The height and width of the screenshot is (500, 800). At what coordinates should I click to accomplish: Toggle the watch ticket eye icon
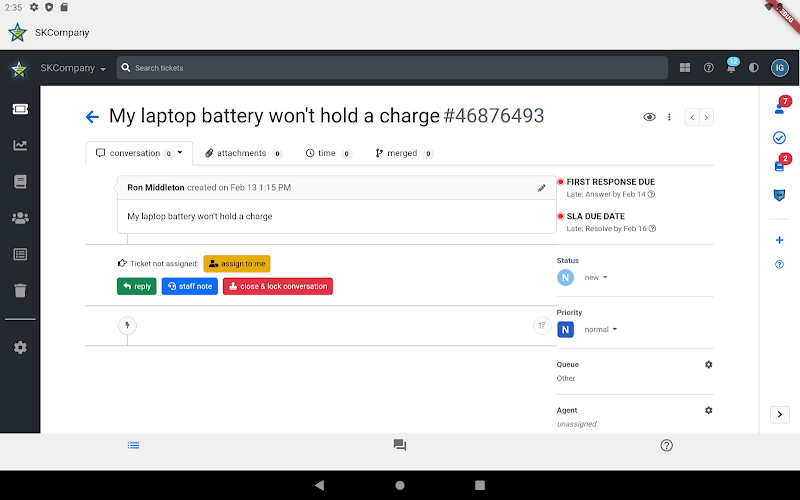pyautogui.click(x=649, y=117)
